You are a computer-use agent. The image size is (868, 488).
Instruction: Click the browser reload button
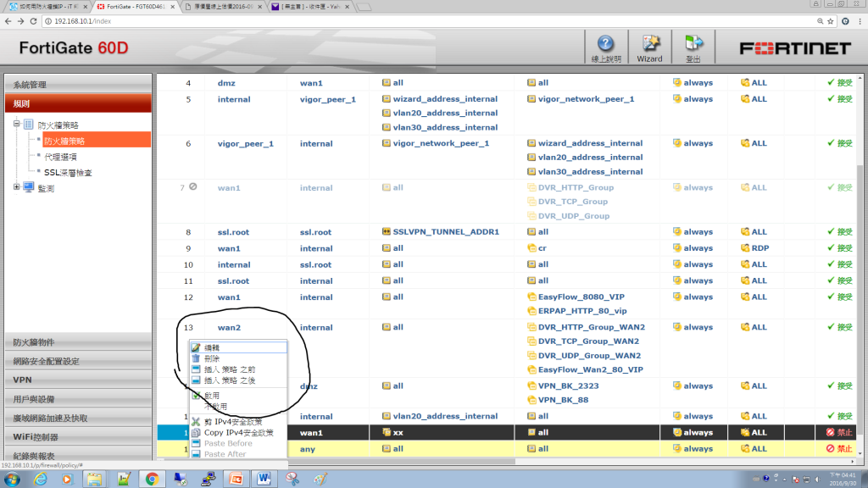click(33, 21)
